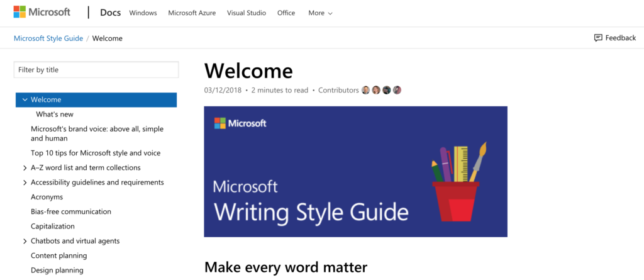Screen dimensions: 644x280
Task: Expand A–Z word list and term collections
Action: (25, 168)
